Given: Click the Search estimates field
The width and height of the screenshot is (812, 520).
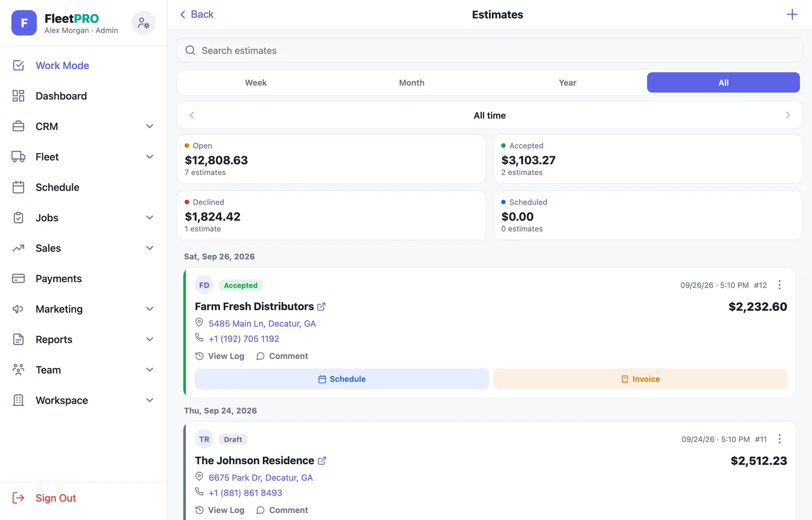Looking at the screenshot, I should 490,50.
